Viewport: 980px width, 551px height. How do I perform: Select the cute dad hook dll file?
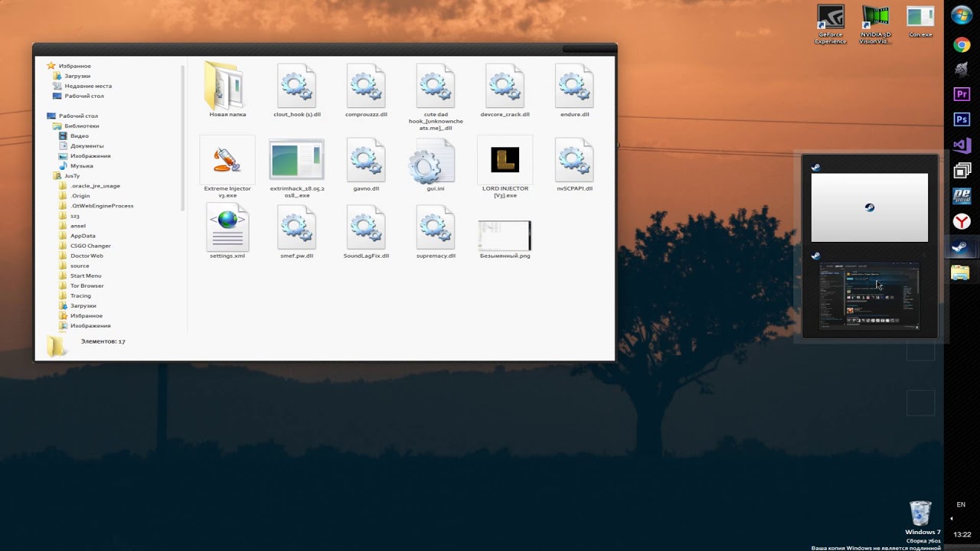(x=436, y=96)
